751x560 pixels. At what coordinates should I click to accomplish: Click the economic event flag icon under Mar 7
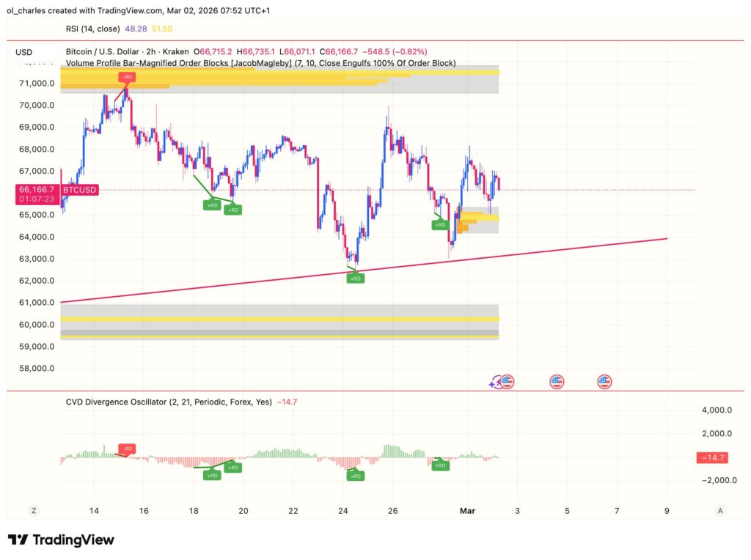click(x=604, y=381)
